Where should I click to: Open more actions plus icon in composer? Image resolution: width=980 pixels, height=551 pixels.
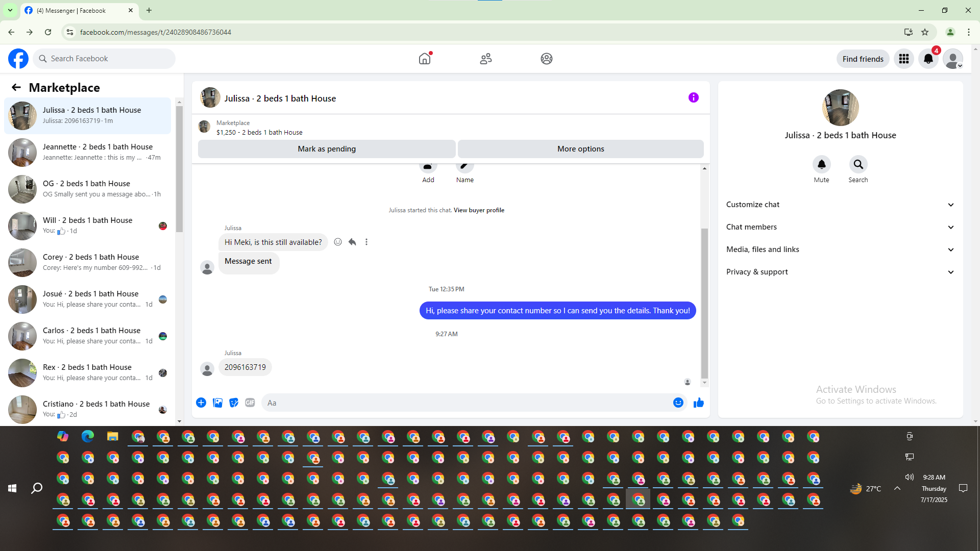coord(201,403)
